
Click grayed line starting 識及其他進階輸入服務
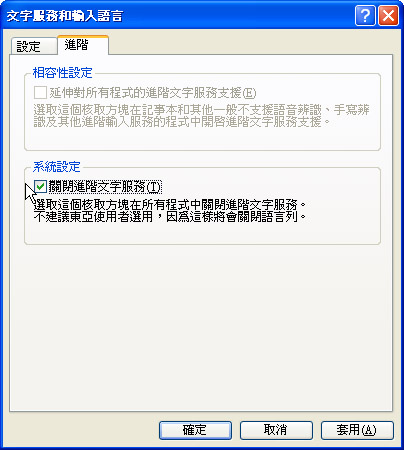(182, 122)
